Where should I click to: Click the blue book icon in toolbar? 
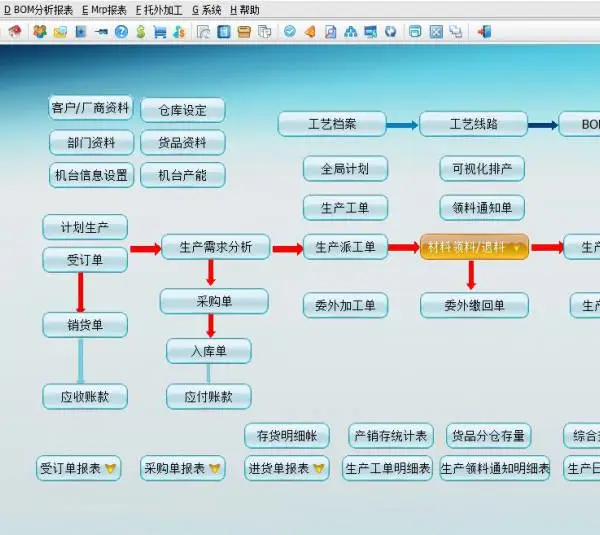[x=81, y=32]
